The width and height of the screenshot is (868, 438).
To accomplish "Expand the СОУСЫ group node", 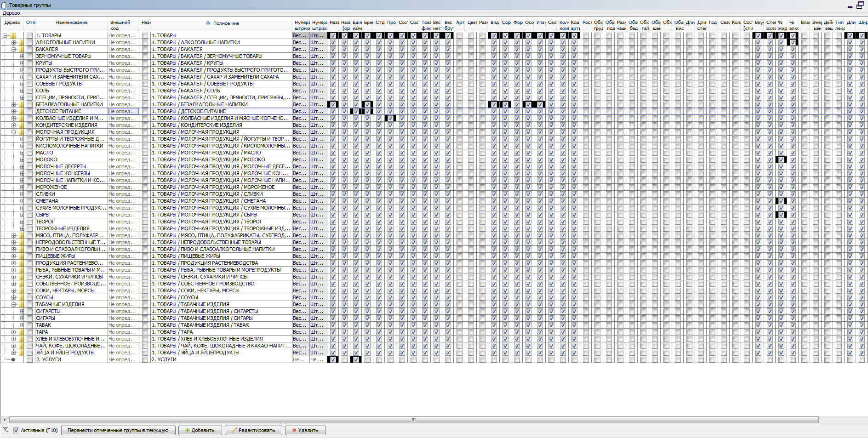I will click(13, 297).
